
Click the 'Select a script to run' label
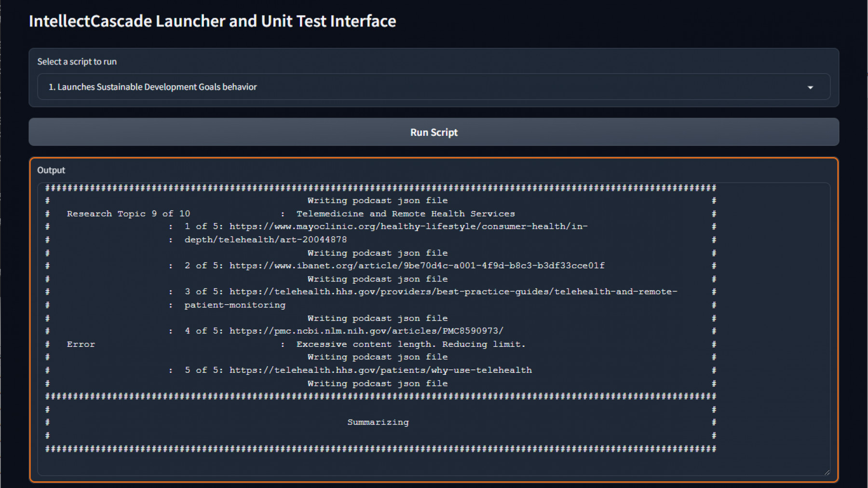pos(77,62)
